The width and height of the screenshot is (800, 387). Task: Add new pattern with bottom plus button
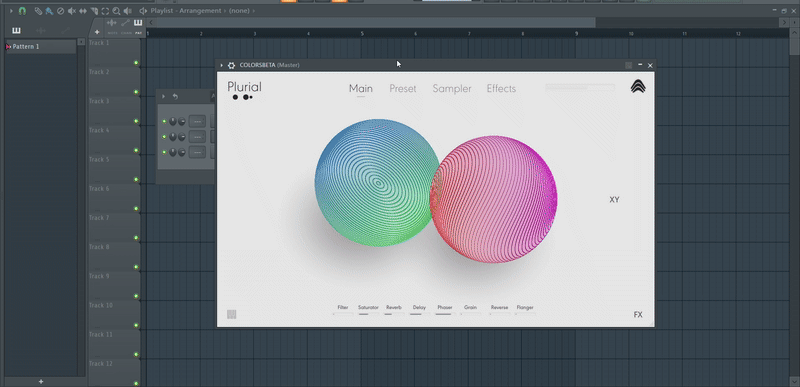point(41,381)
